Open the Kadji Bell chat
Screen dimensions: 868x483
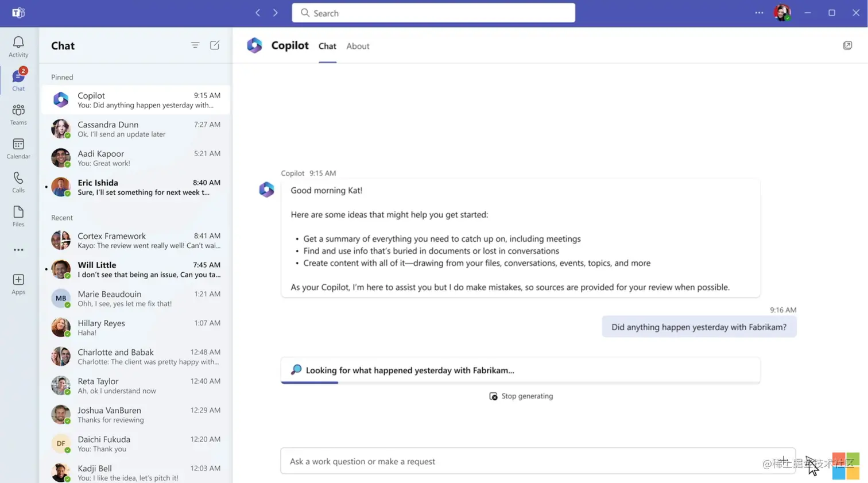(136, 472)
